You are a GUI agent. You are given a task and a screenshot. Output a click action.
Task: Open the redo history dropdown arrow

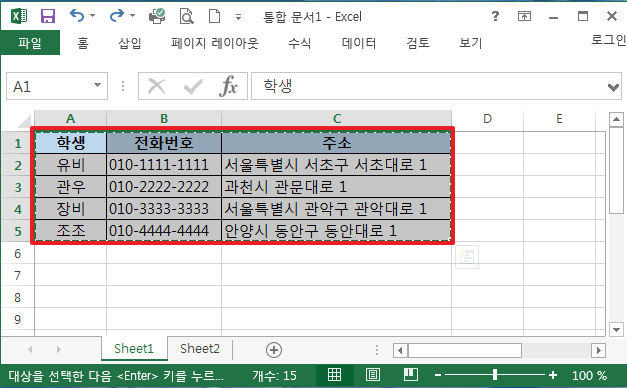(x=132, y=16)
